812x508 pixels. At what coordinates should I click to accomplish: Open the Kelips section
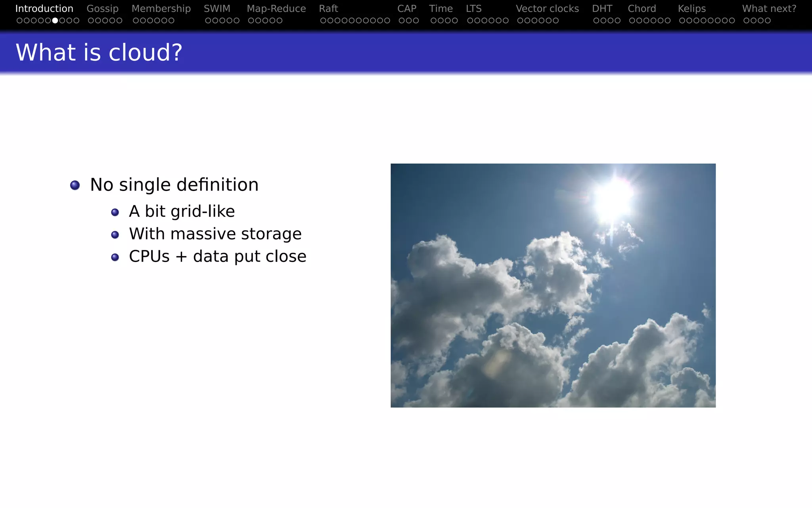pos(691,9)
